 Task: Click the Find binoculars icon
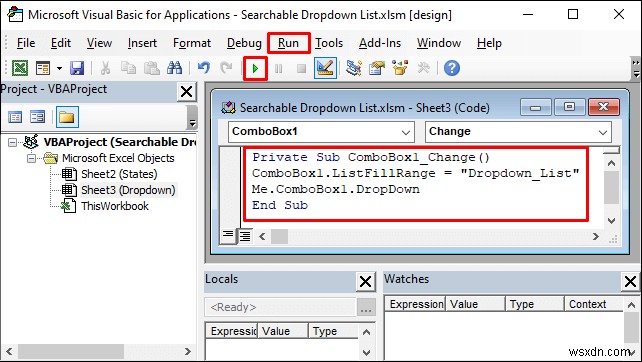pyautogui.click(x=174, y=68)
